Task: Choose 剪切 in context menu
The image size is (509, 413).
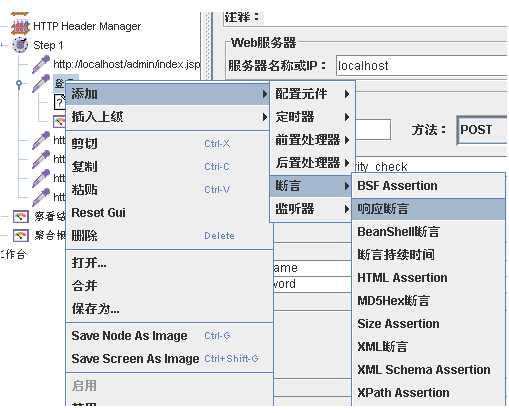Action: coord(169,144)
